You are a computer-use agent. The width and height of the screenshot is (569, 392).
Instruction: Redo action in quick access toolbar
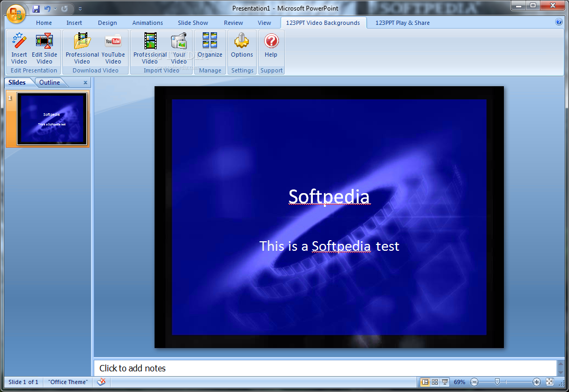click(64, 8)
